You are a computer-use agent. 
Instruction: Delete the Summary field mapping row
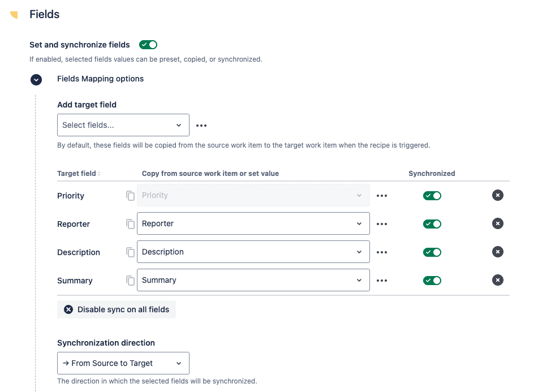[x=497, y=281]
